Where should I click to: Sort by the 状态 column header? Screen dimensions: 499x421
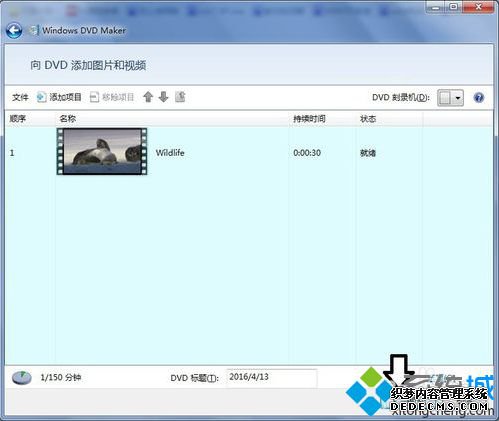pyautogui.click(x=368, y=118)
